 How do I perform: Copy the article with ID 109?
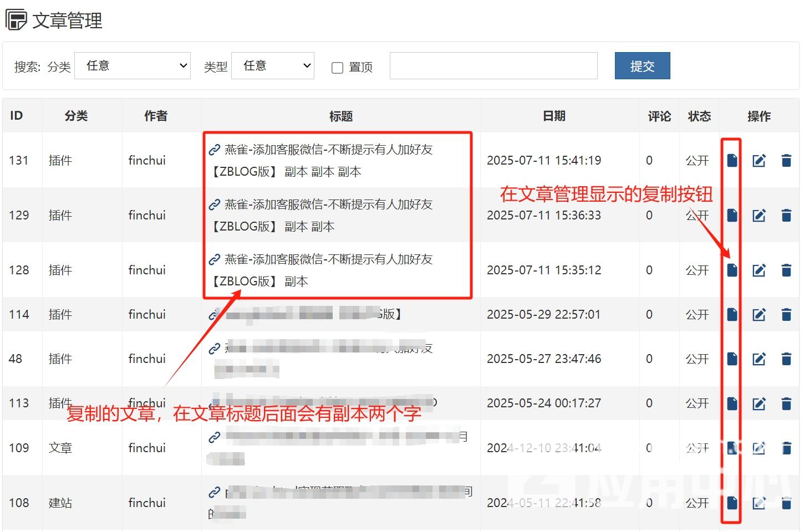pos(732,448)
